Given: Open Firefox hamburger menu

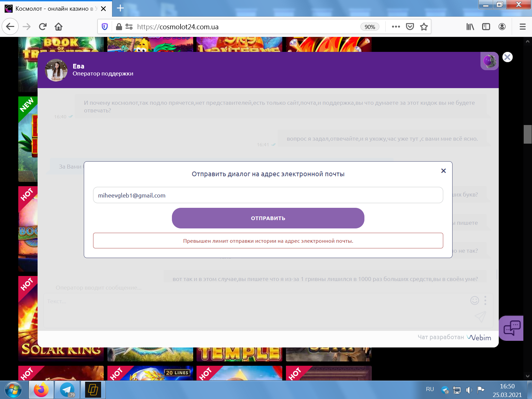Looking at the screenshot, I should tap(523, 27).
